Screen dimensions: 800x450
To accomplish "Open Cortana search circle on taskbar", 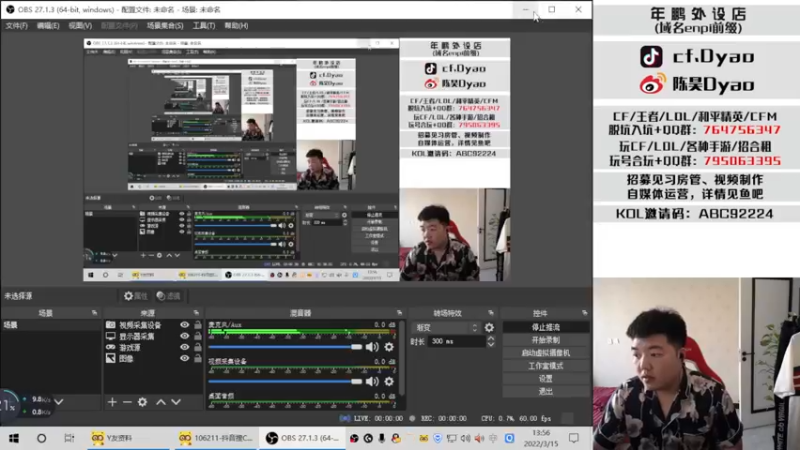I will pos(41,438).
